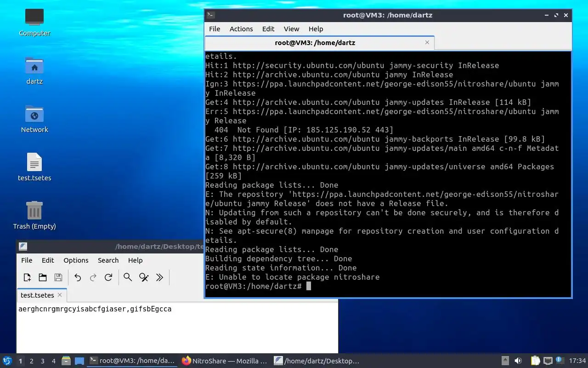Open the File menu in the terminal
Screen dimensions: 588x368
[215, 29]
